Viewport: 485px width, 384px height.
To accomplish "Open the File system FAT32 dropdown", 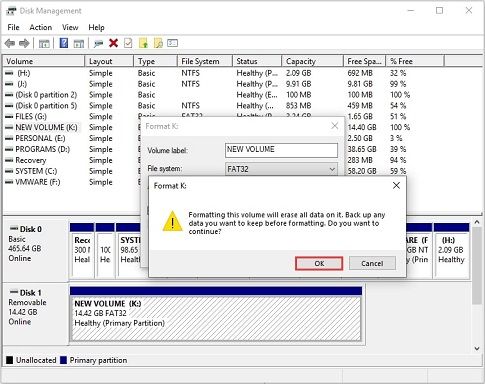I will pos(281,169).
